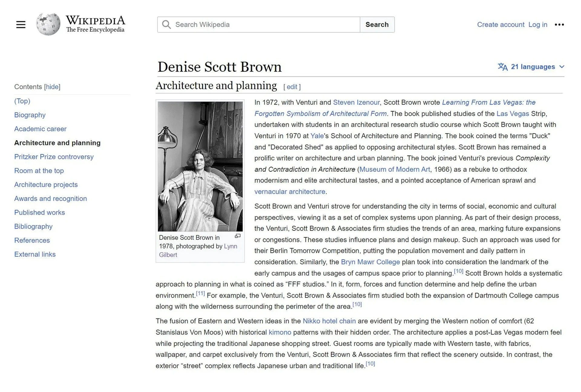Open Denise Scott Brown portrait photo

(x=200, y=166)
